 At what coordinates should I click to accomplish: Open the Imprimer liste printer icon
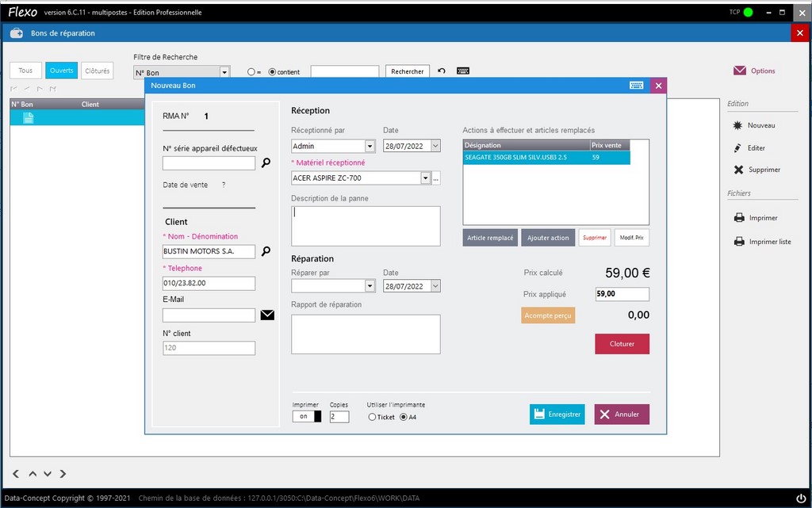[737, 242]
